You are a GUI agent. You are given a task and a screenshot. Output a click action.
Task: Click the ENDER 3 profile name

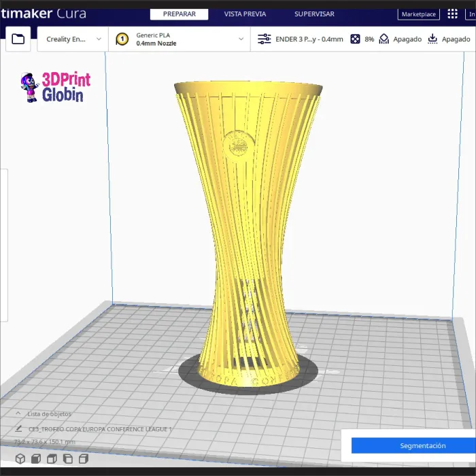(309, 39)
